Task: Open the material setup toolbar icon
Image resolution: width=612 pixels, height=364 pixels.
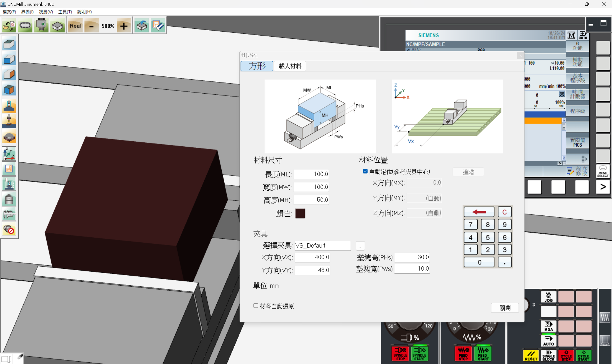Action: pyautogui.click(x=142, y=26)
